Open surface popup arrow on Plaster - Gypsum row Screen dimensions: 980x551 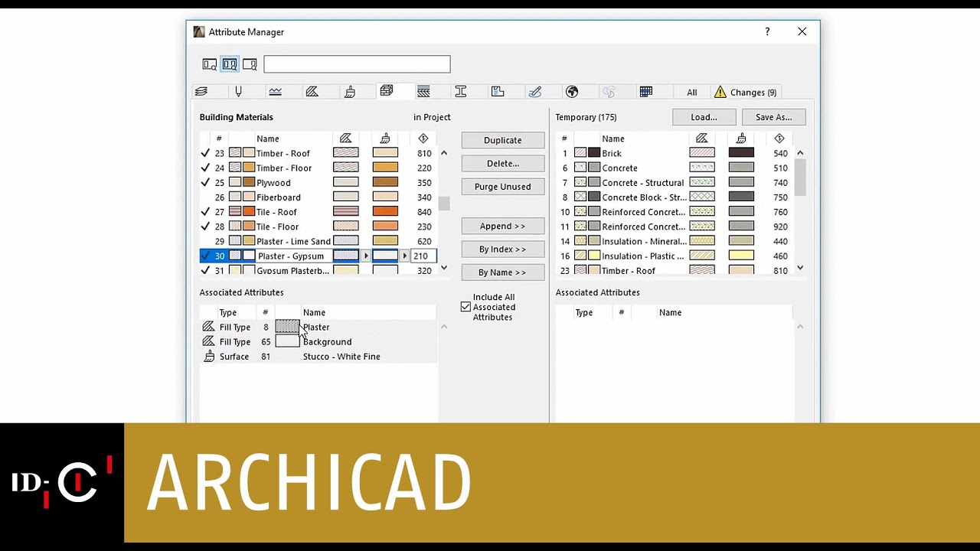405,256
